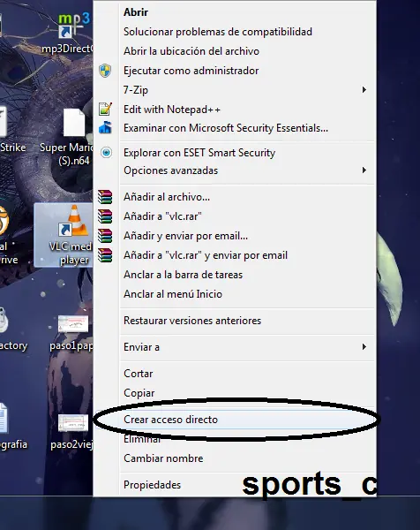The width and height of the screenshot is (420, 530).
Task: Expand the 7-Zip submenu arrow
Action: (364, 89)
